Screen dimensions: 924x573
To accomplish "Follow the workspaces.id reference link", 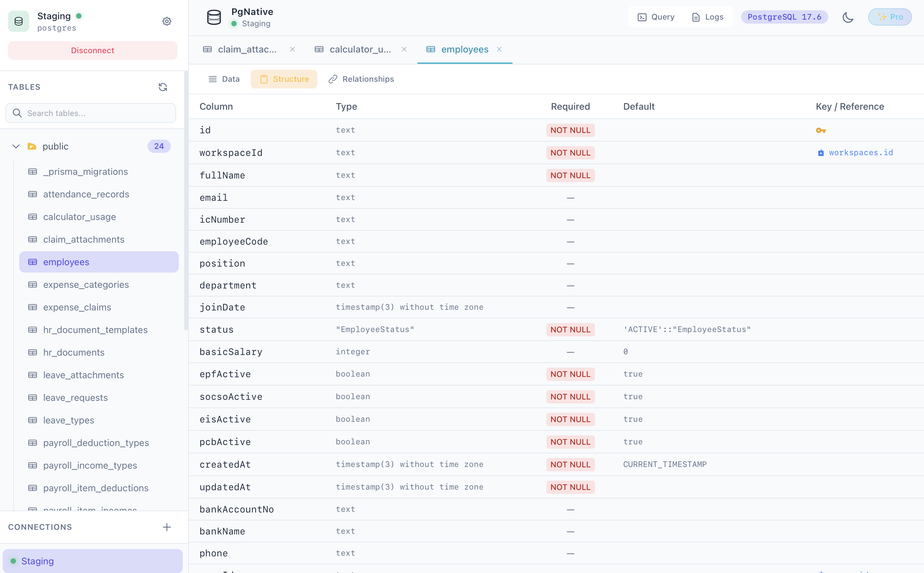I will point(860,152).
